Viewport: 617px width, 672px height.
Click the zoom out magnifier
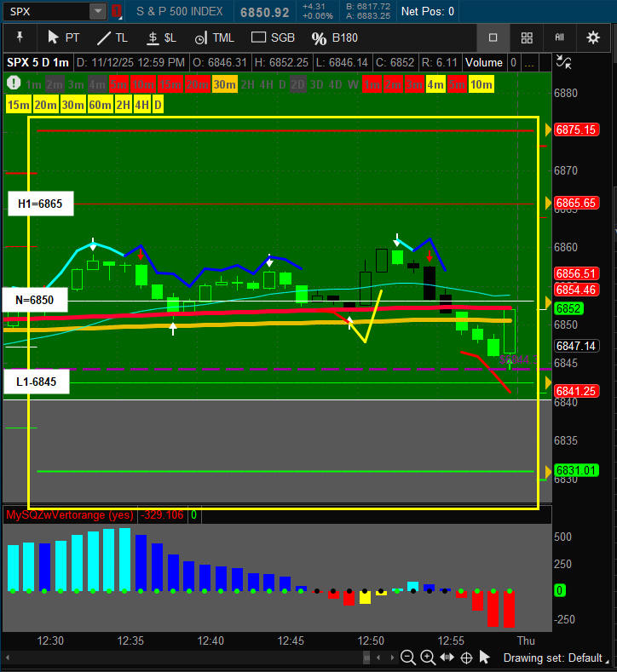408,658
